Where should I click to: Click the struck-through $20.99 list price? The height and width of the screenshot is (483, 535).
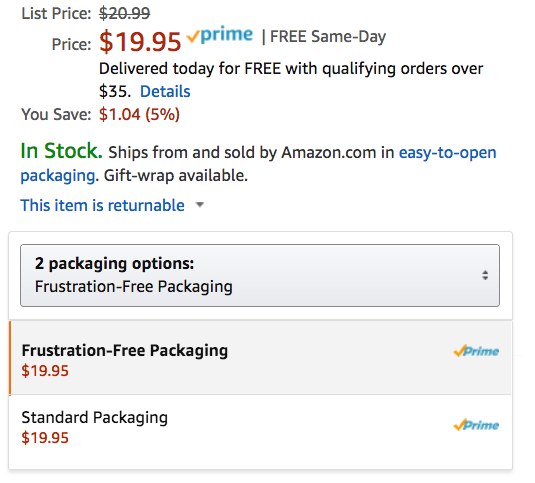pos(125,14)
